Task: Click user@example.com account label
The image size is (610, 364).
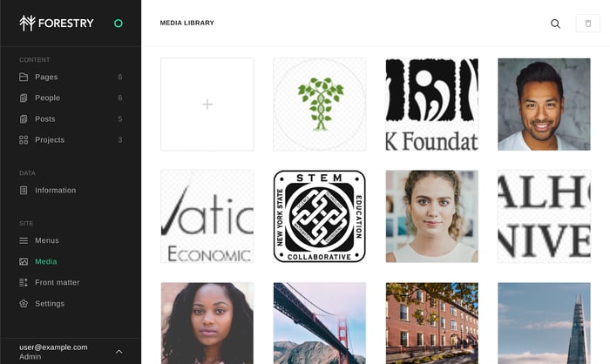Action: (53, 347)
